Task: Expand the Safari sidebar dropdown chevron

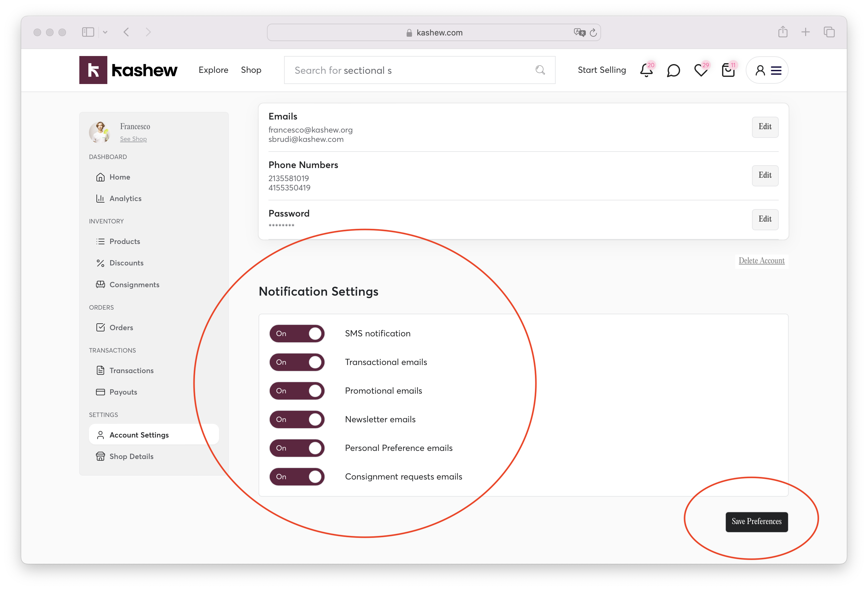Action: (x=105, y=32)
